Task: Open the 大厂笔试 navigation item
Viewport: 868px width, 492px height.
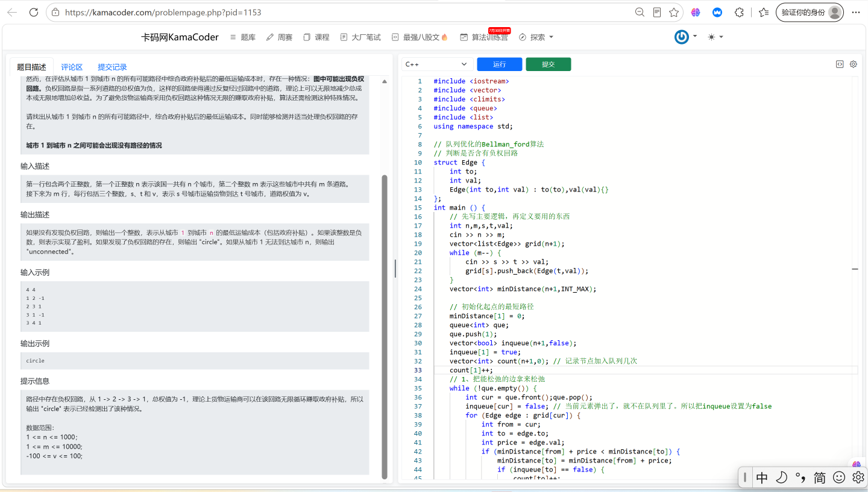Action: coord(360,37)
